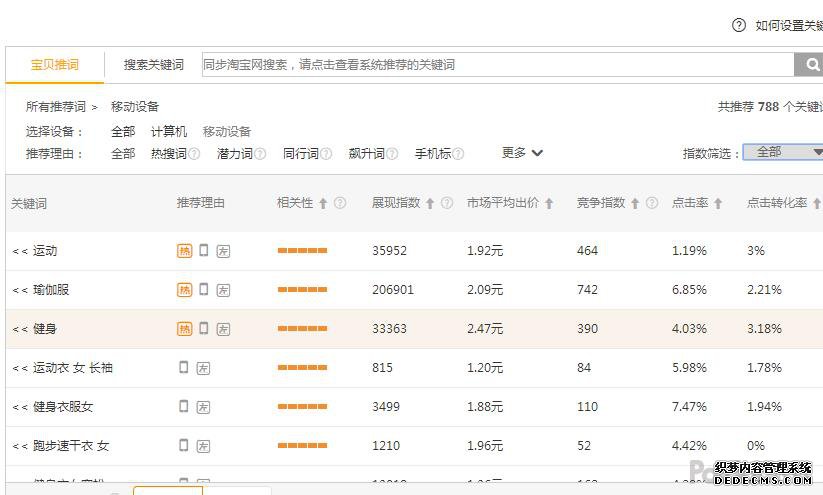823x495 pixels.
Task: Sort by 市场平均出价 arrow
Action: tap(549, 203)
